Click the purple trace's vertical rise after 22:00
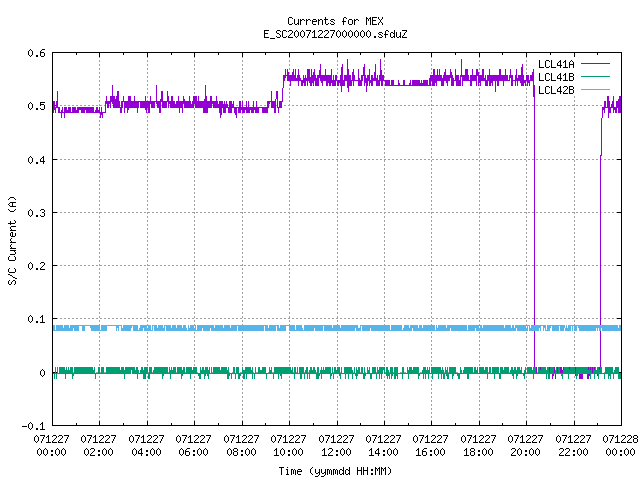Viewport: 640px width, 480px height. pos(600,241)
